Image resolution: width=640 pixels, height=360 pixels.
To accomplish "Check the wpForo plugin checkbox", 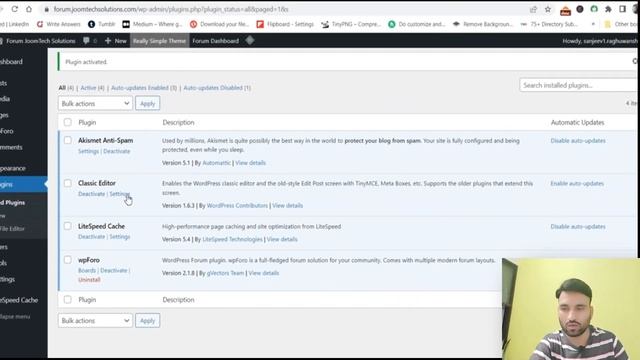I will [x=68, y=260].
